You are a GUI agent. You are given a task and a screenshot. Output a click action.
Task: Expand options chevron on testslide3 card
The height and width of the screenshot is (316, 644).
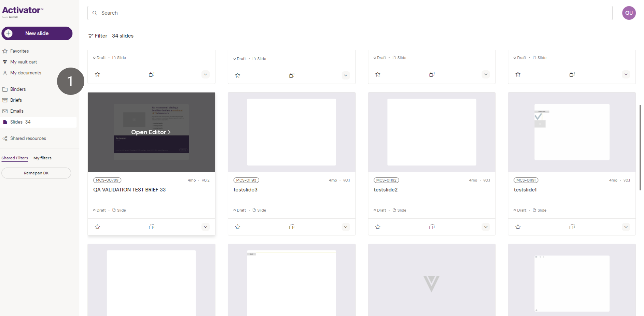point(346,227)
